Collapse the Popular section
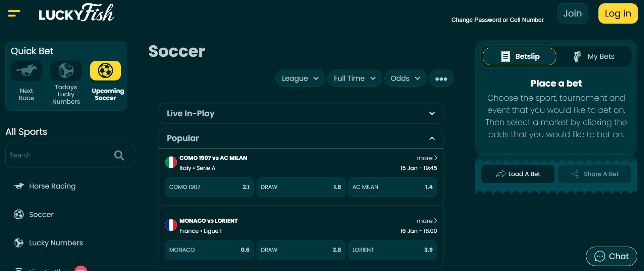Viewport: 644px width, 271px height. click(x=432, y=138)
